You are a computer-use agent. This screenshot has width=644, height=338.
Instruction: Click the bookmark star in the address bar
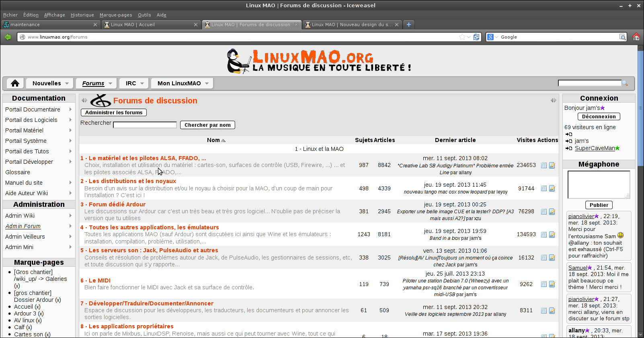pyautogui.click(x=462, y=37)
